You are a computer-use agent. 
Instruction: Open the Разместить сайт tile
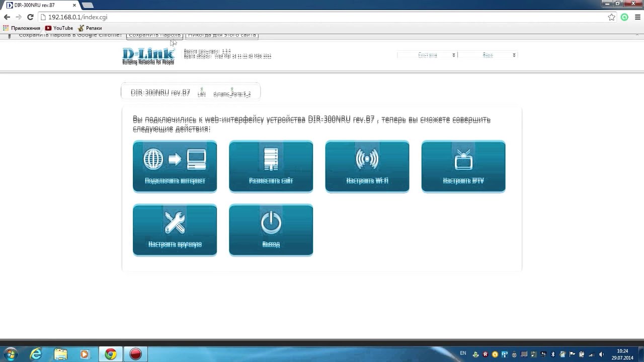pyautogui.click(x=271, y=166)
